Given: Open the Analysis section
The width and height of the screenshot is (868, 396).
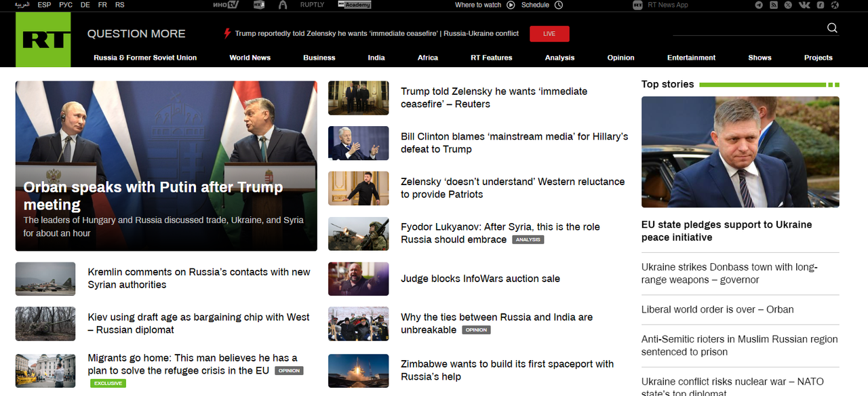Looking at the screenshot, I should coord(560,58).
